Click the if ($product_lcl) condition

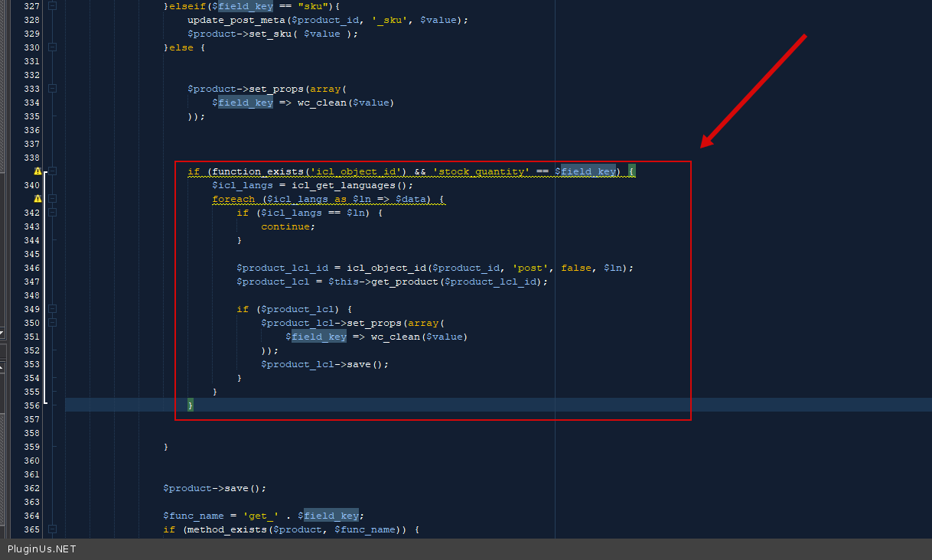coord(294,309)
